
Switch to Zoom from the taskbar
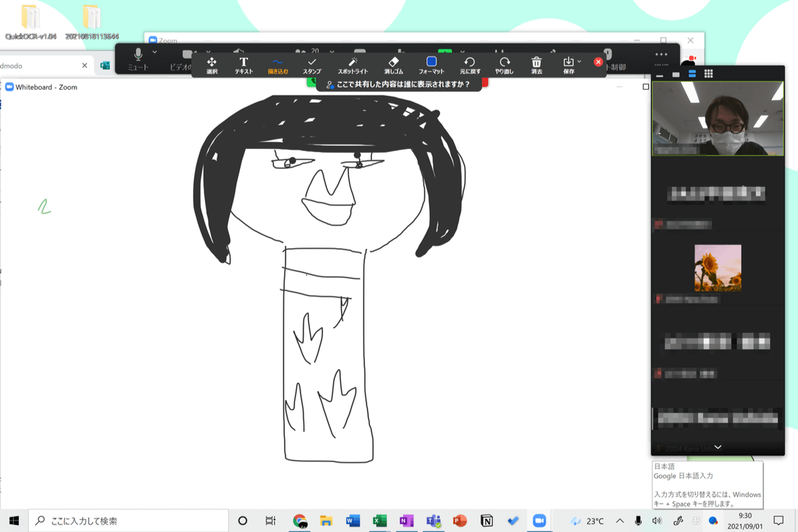pos(539,521)
